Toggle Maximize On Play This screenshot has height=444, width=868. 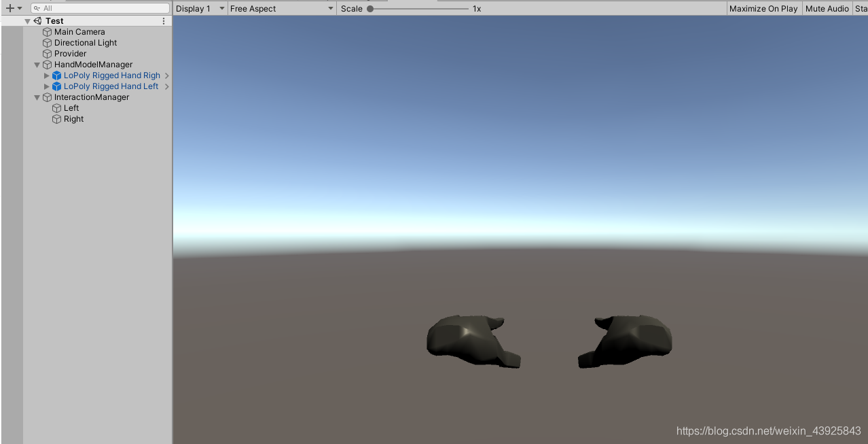coord(763,8)
